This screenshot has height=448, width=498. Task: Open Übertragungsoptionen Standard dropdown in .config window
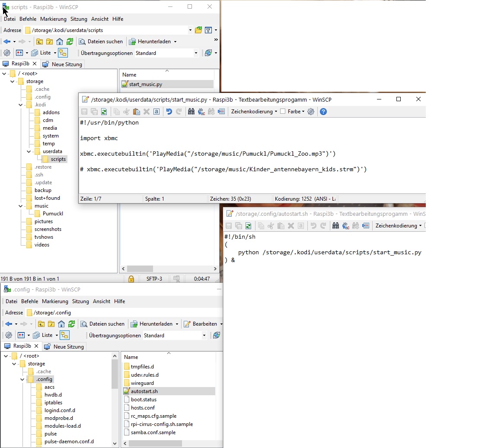(x=204, y=336)
